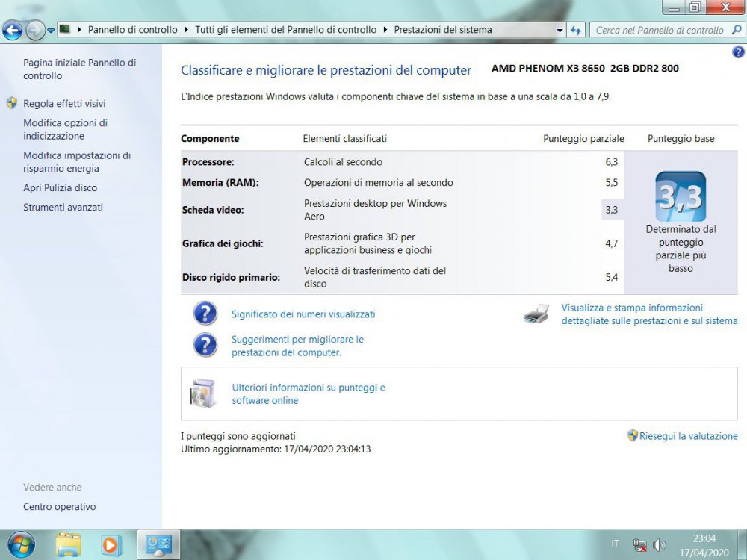Select 'Pannello di controllo' in the breadcrumb bar
Image resolution: width=747 pixels, height=560 pixels.
(x=134, y=30)
